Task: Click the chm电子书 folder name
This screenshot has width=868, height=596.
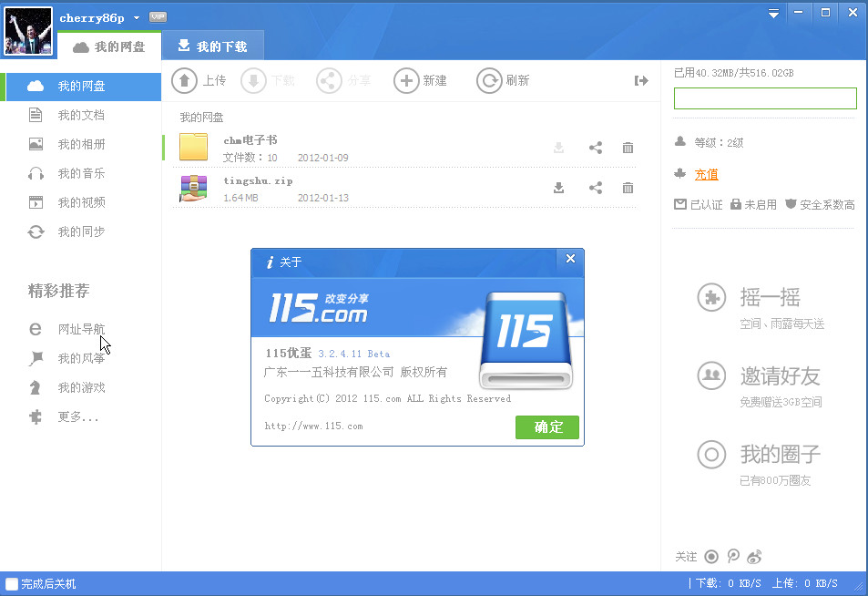Action: click(250, 140)
